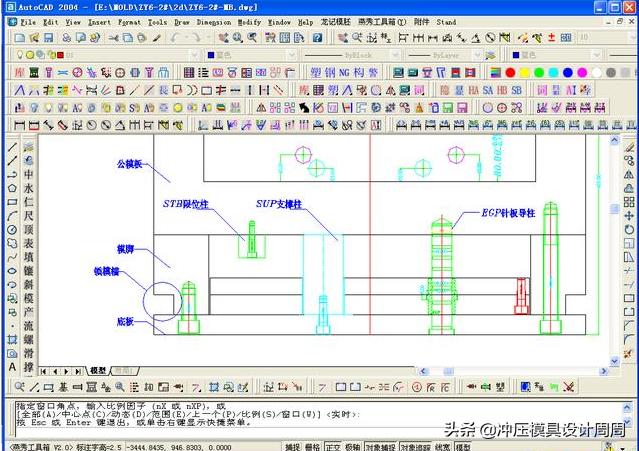Click the Plot printer icon
The image size is (639, 451).
[x=66, y=38]
